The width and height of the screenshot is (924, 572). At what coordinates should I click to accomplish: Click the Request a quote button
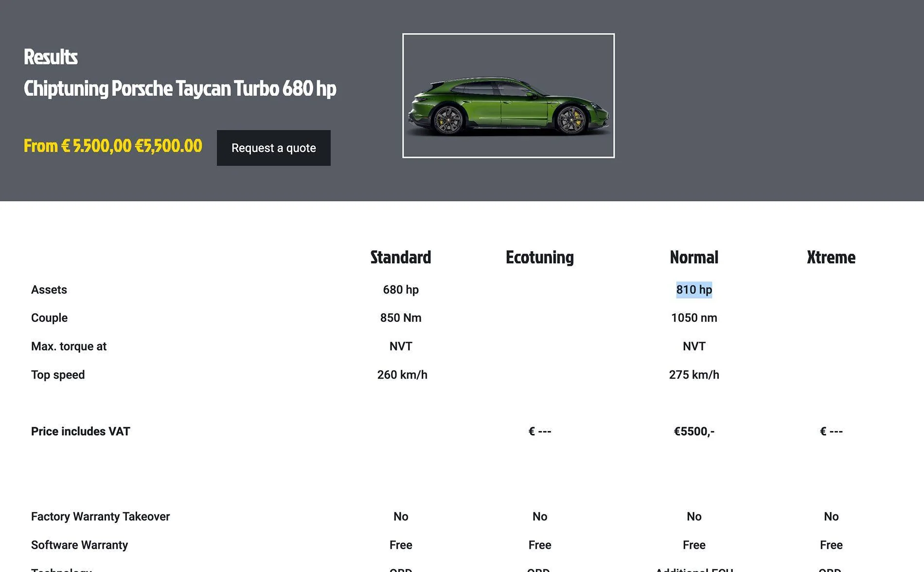tap(273, 148)
